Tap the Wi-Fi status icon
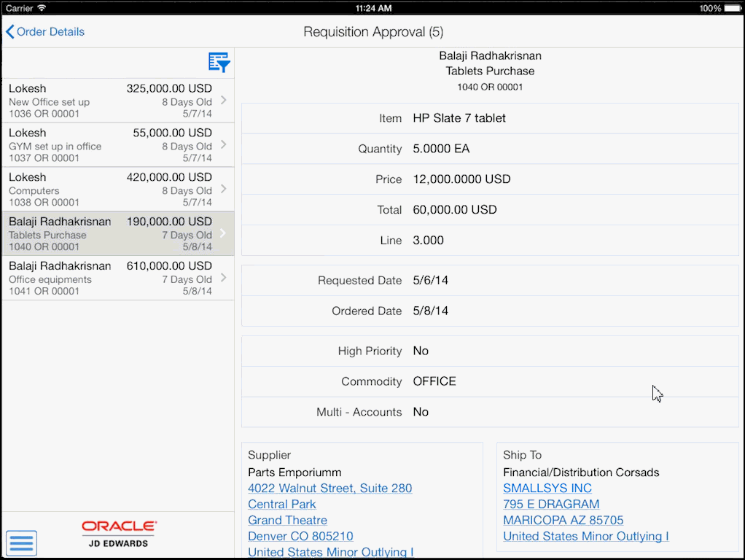 pyautogui.click(x=42, y=8)
